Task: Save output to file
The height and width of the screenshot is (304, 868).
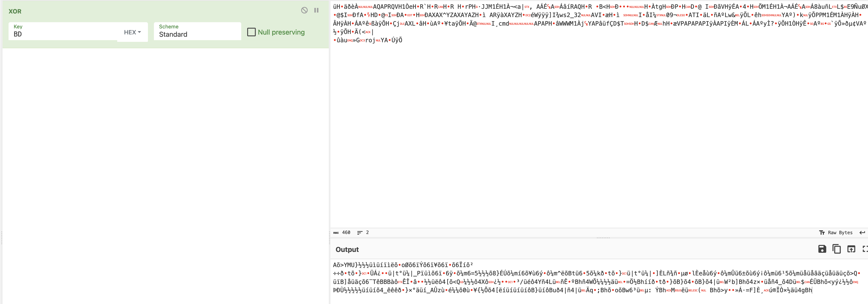Action: pyautogui.click(x=822, y=249)
